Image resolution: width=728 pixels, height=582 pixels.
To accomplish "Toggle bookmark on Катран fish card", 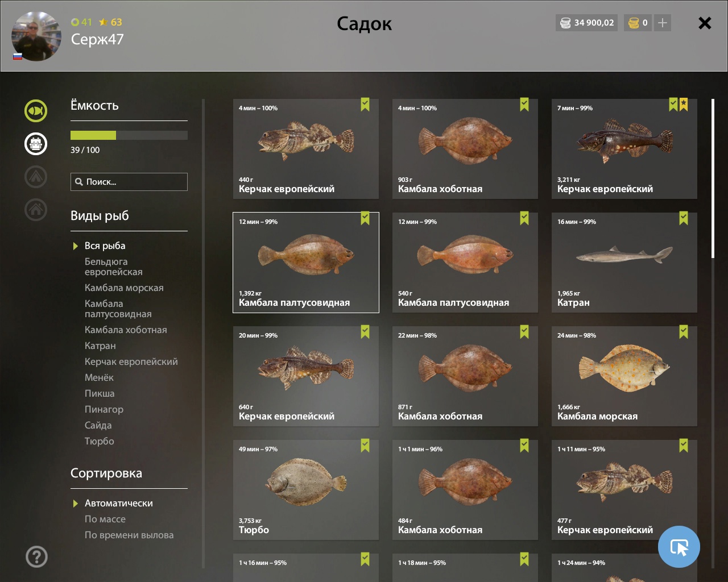I will 684,218.
